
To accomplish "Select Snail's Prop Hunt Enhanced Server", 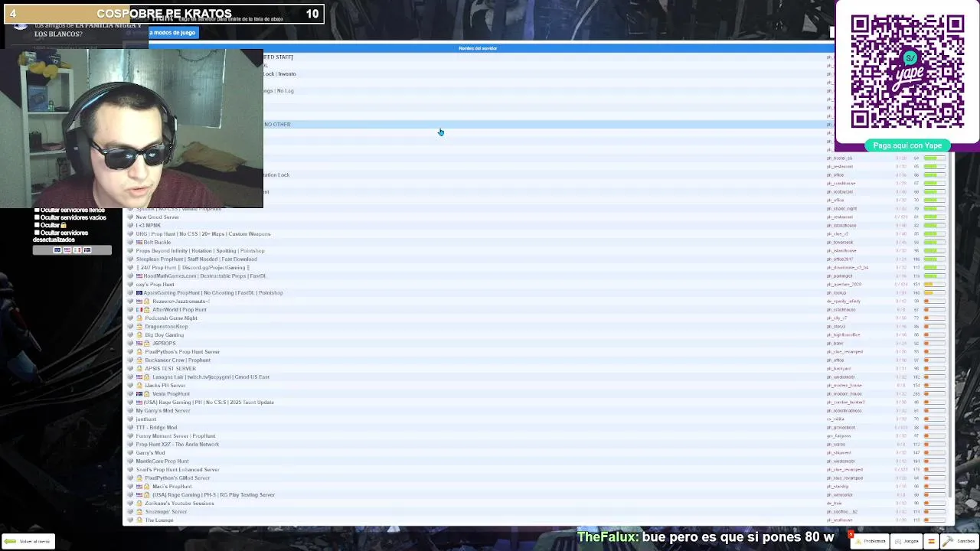I will tap(178, 470).
